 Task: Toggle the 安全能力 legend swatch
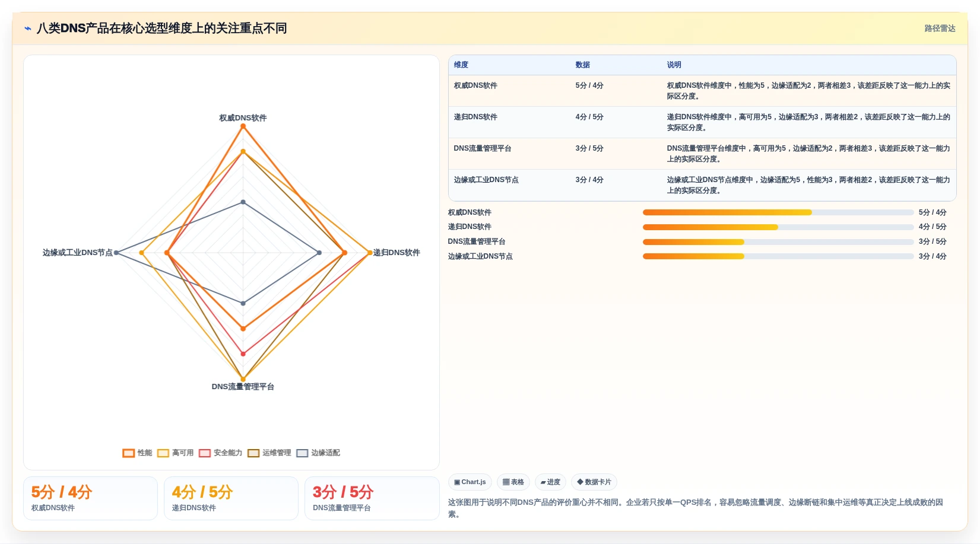(x=205, y=453)
